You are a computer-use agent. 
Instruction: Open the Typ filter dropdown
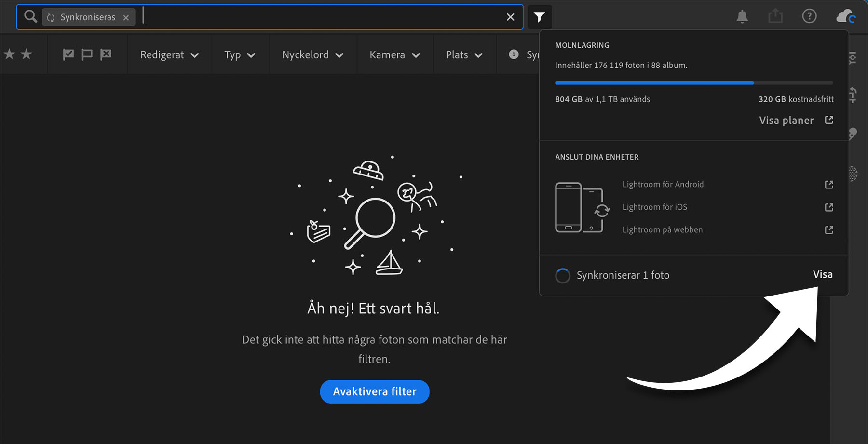tap(240, 55)
